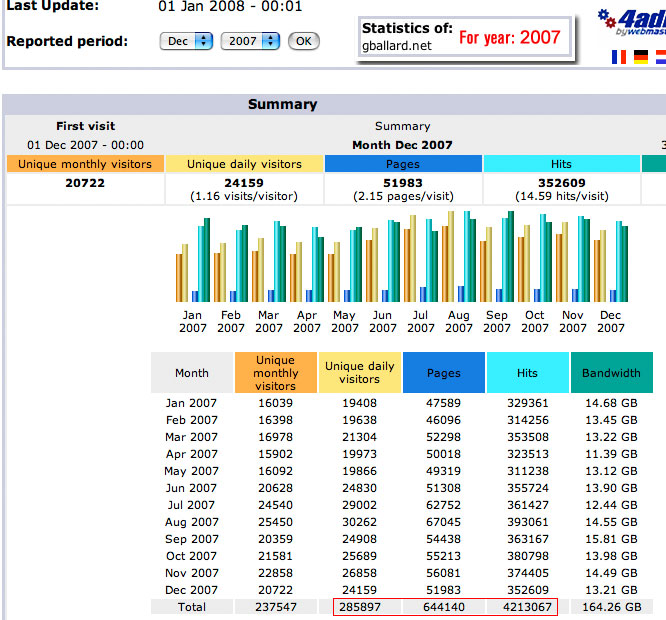This screenshot has width=666, height=620.
Task: Click Mar 2007 monthly visitors 16978
Action: 276,437
